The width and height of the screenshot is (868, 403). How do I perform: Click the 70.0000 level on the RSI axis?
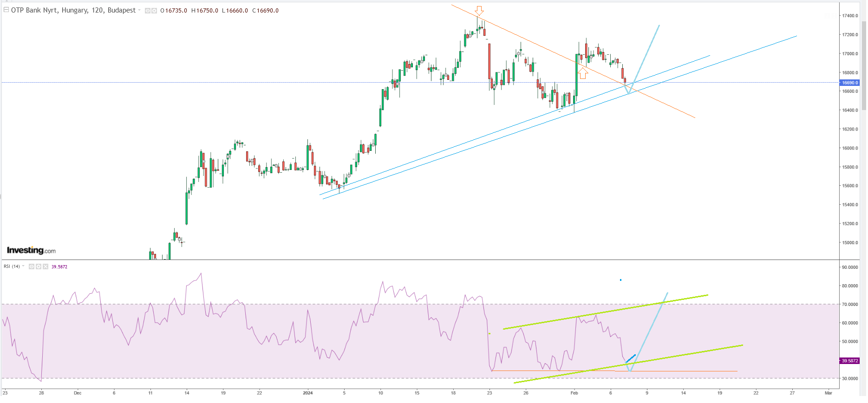[x=850, y=305]
